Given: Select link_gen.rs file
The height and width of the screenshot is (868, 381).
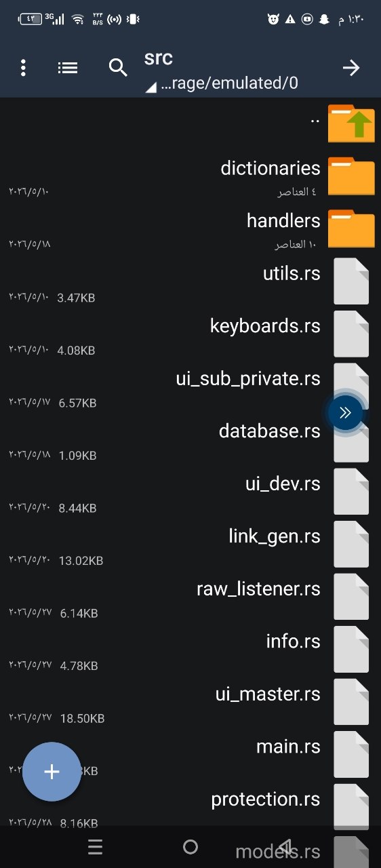Looking at the screenshot, I should coord(190,544).
